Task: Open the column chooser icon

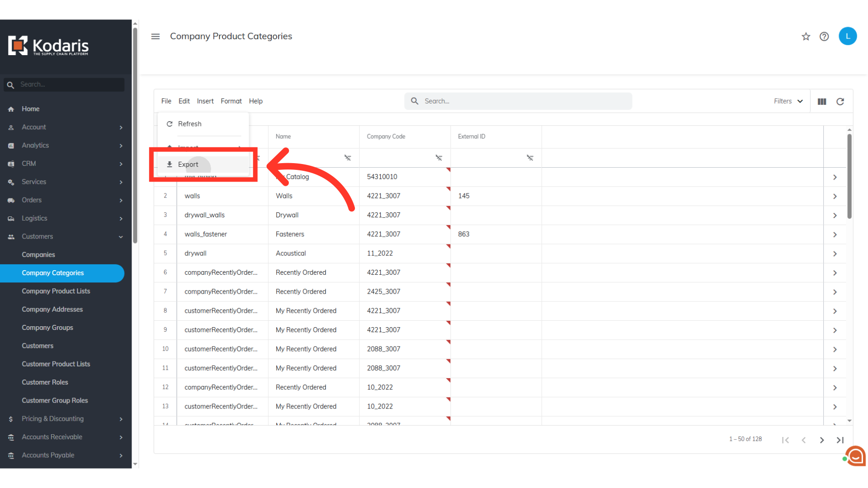Action: pos(822,102)
